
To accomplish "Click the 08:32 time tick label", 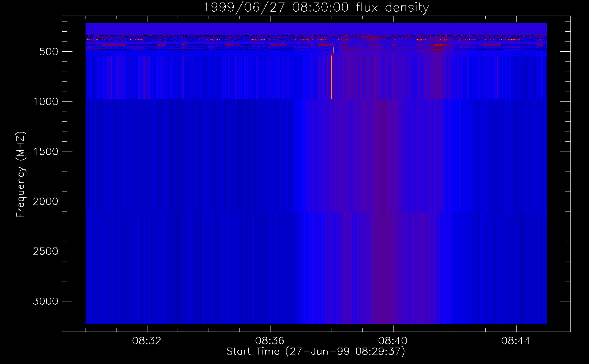I will [x=147, y=341].
